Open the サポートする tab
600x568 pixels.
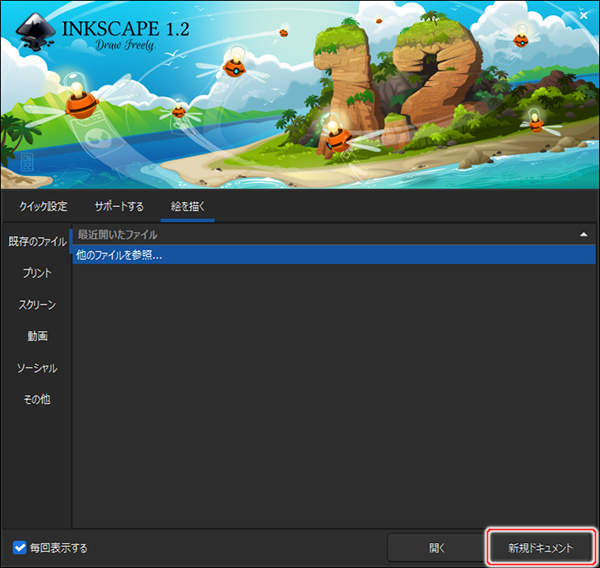119,207
